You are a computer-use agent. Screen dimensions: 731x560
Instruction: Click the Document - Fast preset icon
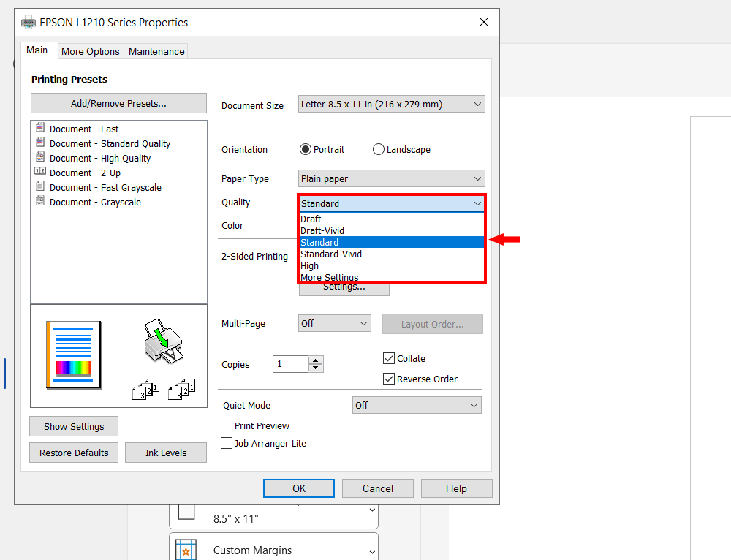click(x=40, y=128)
